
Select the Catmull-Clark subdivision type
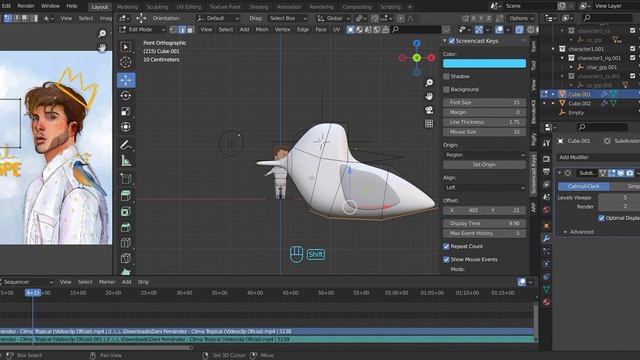584,186
